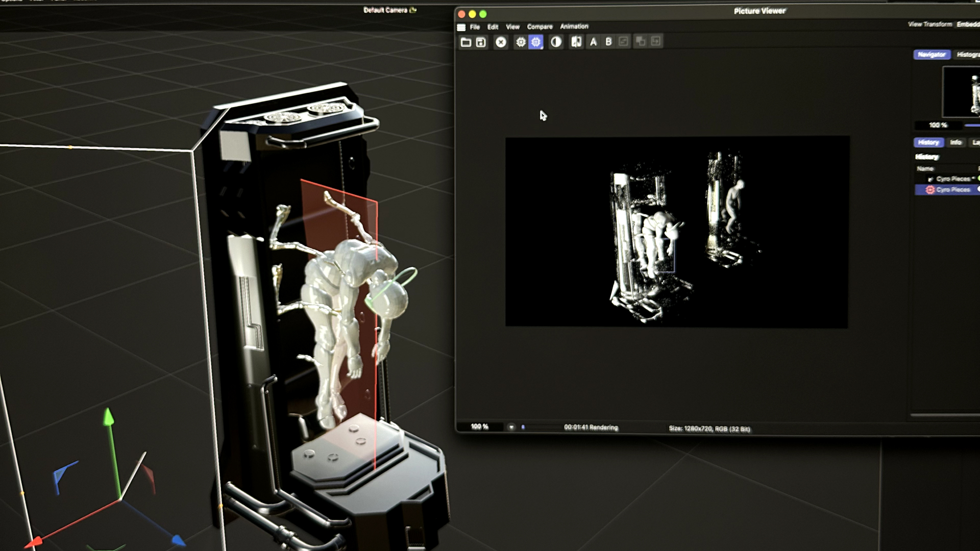Click the Default Camera icon in viewport
The width and height of the screenshot is (980, 551).
click(x=413, y=10)
